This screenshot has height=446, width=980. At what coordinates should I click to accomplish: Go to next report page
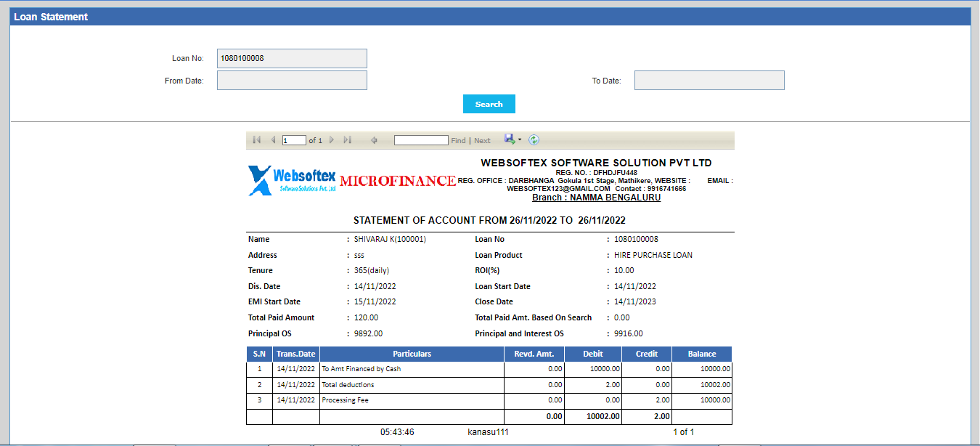tap(332, 140)
